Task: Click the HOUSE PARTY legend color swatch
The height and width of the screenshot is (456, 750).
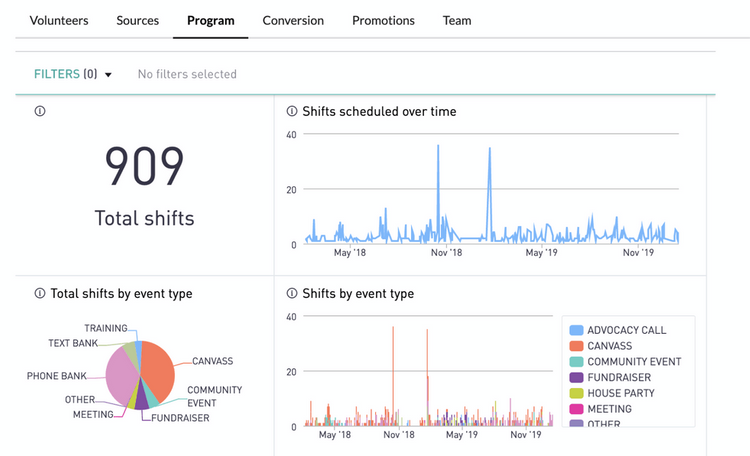Action: pyautogui.click(x=576, y=393)
